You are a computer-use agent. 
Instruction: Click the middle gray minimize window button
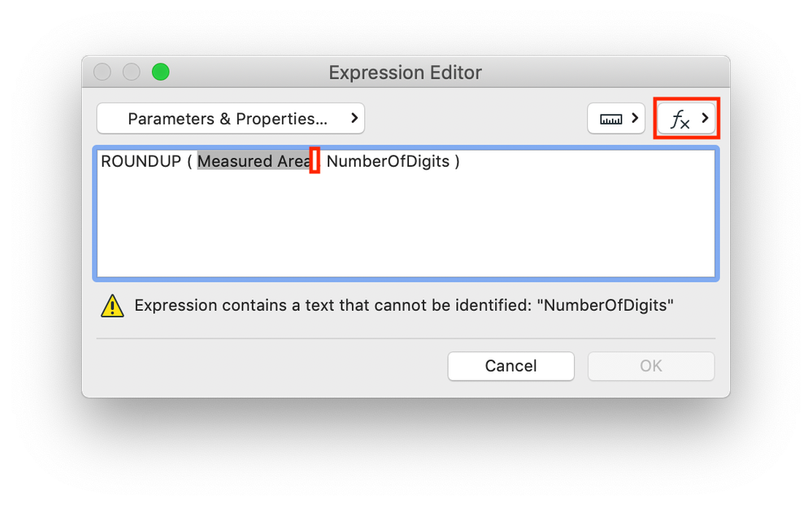(x=132, y=72)
